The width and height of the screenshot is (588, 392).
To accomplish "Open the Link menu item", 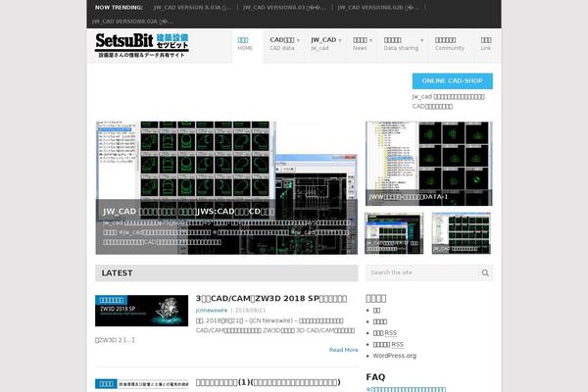I will coord(486,44).
